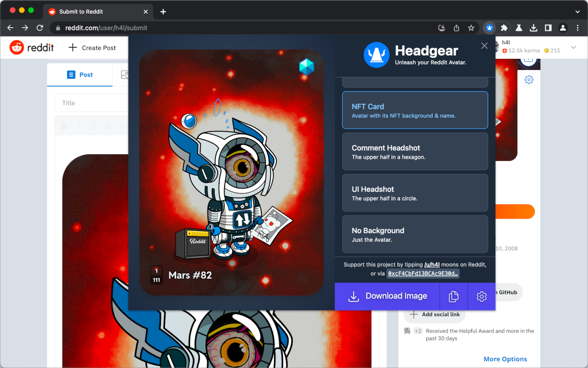Expand More Options on the profile card

click(x=505, y=359)
